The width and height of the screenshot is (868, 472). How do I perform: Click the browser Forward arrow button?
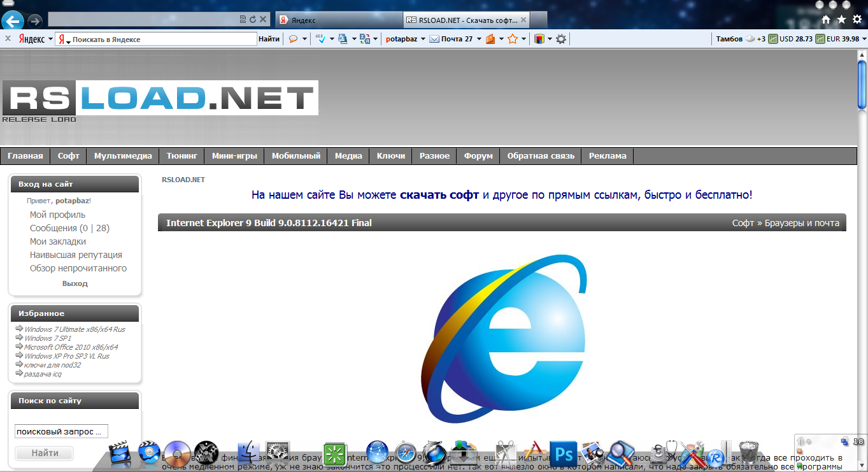(x=34, y=20)
